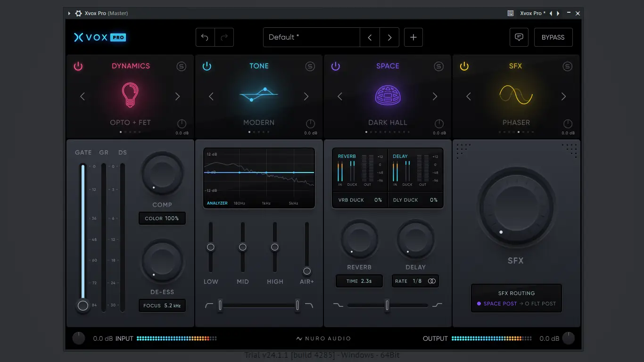This screenshot has height=362, width=644.
Task: Toggle the Dynamics module power
Action: 78,66
